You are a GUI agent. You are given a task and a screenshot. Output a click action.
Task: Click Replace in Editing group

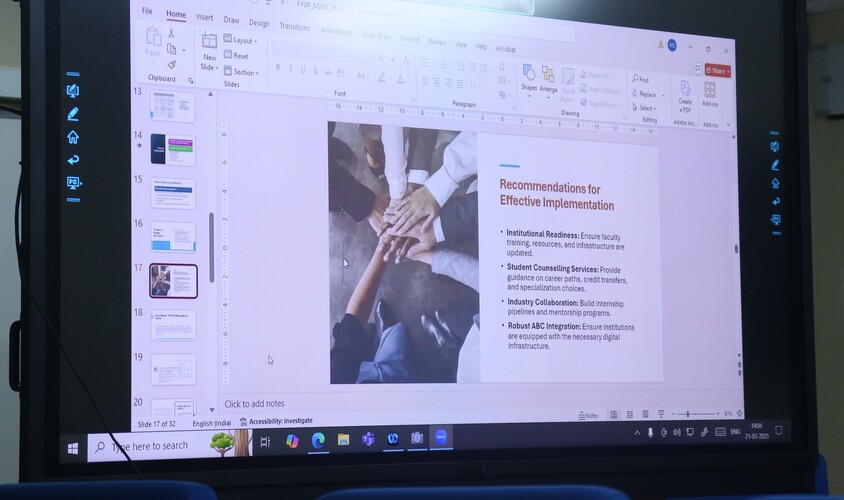(x=645, y=94)
